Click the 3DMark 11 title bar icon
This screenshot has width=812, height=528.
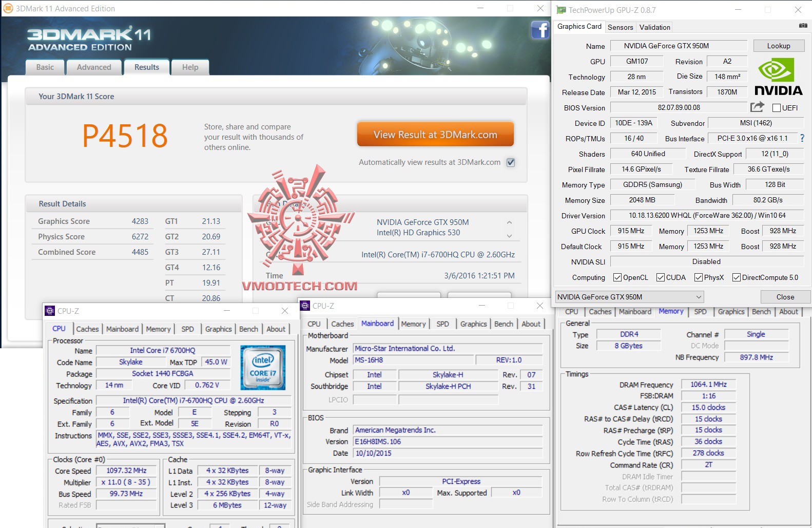coord(8,8)
